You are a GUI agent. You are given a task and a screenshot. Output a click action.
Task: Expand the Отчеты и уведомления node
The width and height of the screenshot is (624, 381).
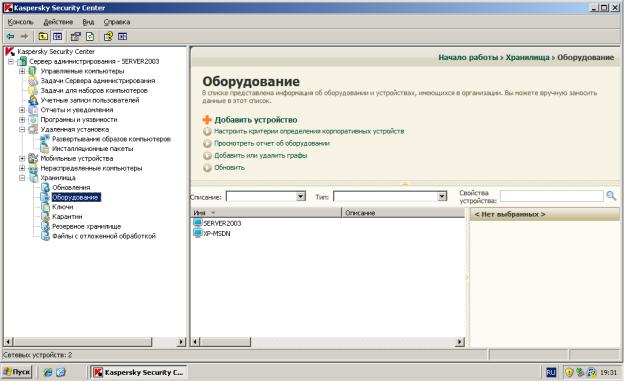coord(22,110)
